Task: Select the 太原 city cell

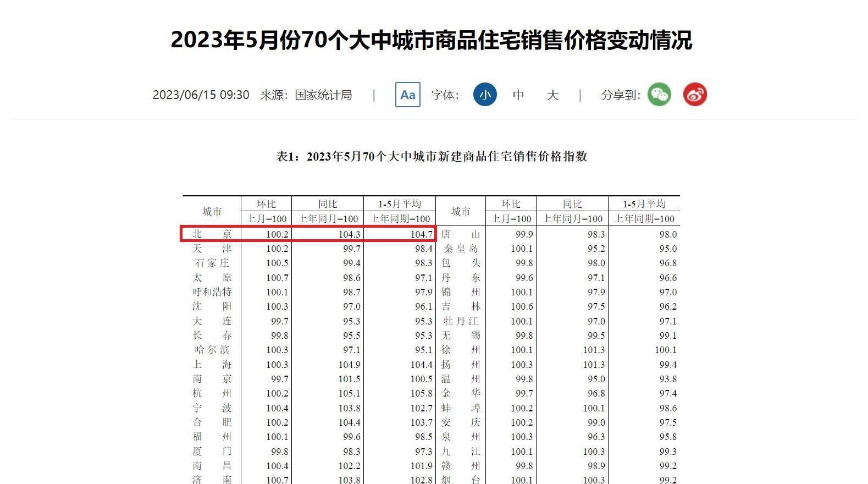Action: click(x=212, y=277)
